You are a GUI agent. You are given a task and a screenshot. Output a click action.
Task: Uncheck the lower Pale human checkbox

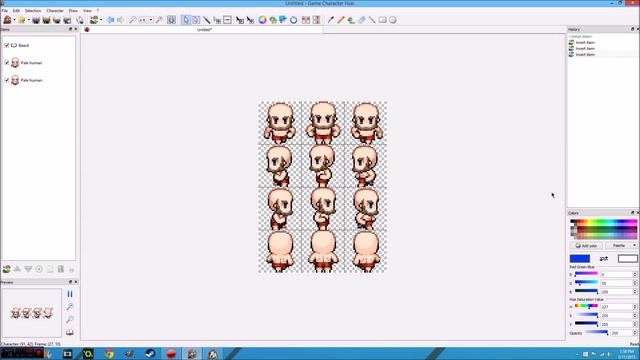coord(7,80)
